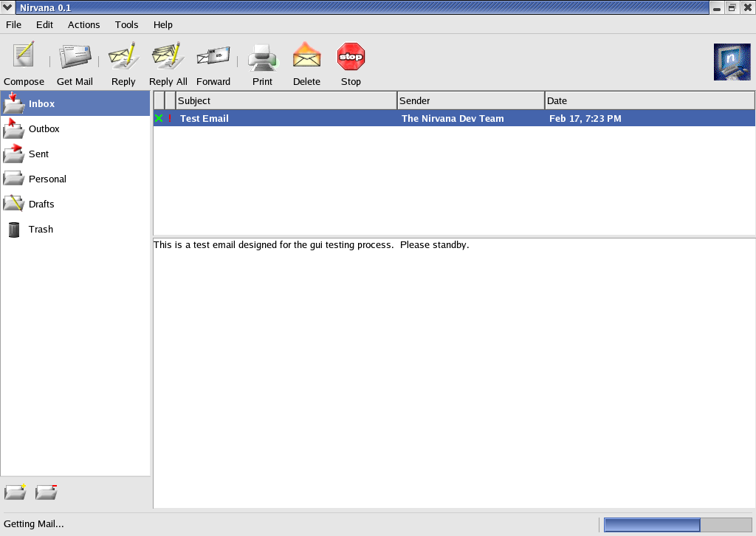756x536 pixels.
Task: Click the Forward envelope icon
Action: pos(213,56)
